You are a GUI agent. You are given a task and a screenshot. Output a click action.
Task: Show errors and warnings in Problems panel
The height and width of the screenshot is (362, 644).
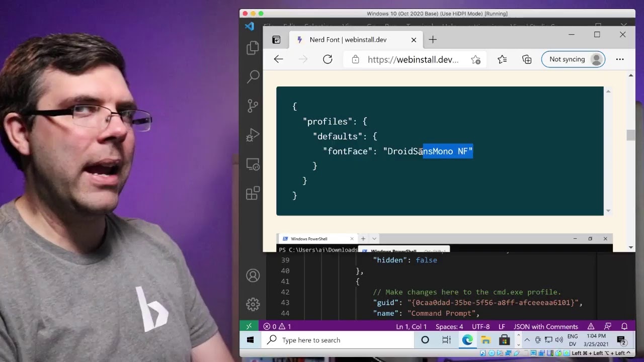pyautogui.click(x=277, y=326)
